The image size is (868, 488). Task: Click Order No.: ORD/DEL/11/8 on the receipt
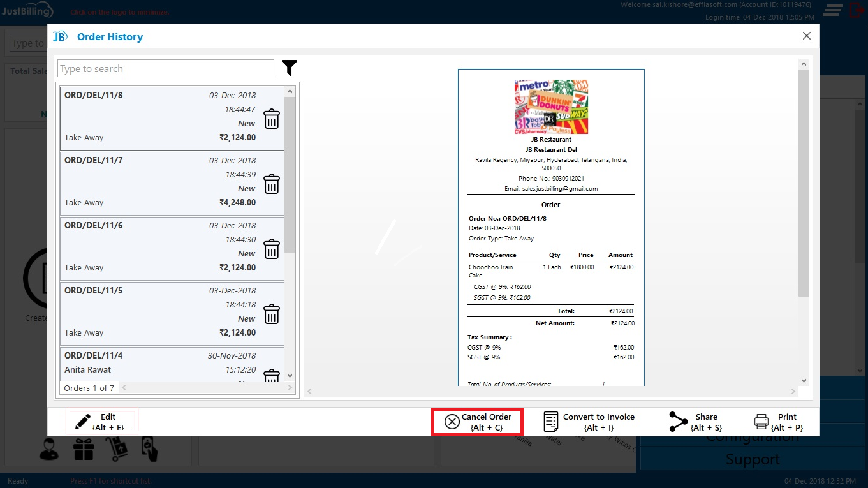pos(508,218)
